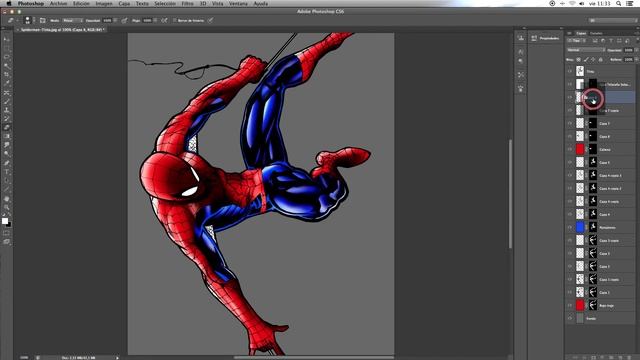The width and height of the screenshot is (640, 360).
Task: Click the foreground color swatch
Action: 5,221
